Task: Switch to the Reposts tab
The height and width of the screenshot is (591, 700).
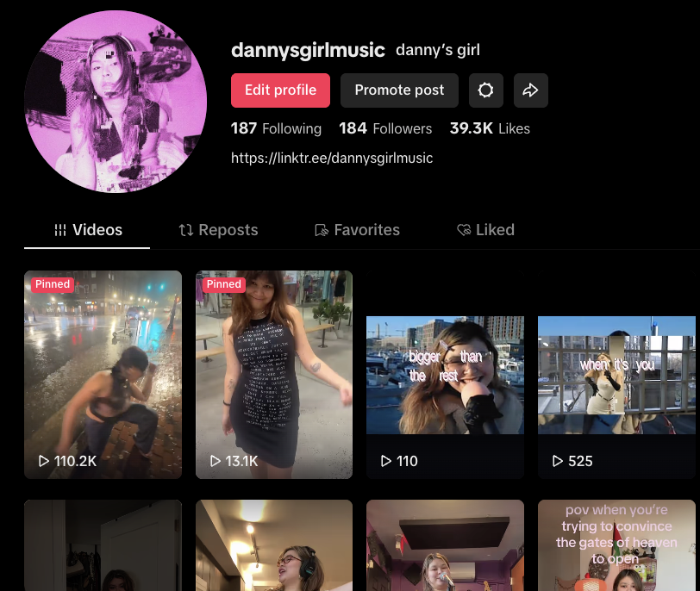Action: [x=218, y=229]
